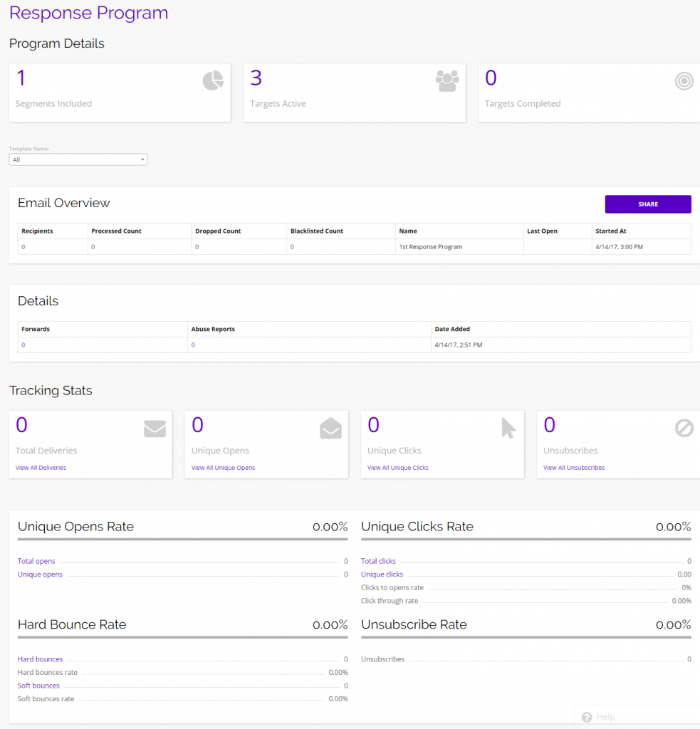Click the open envelope icon on Unique Opens card
This screenshot has height=729, width=700.
point(330,427)
